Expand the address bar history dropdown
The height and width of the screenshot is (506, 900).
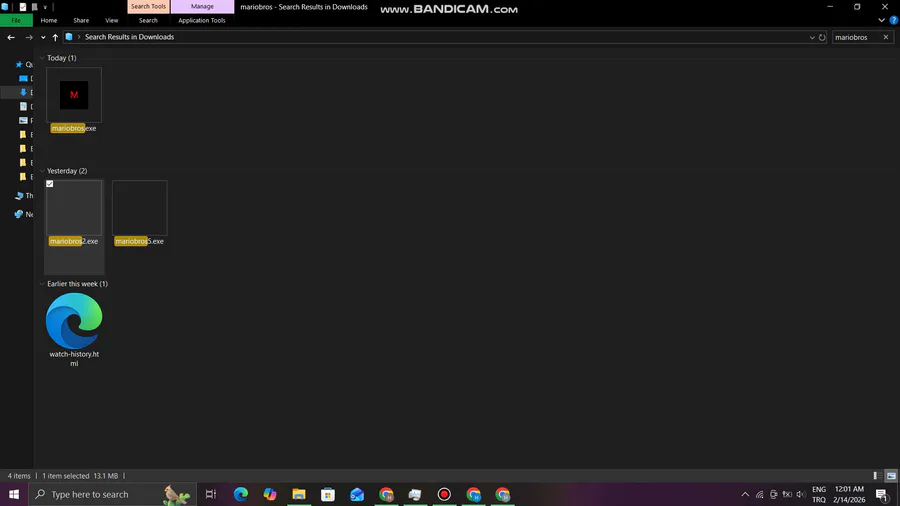pos(812,37)
